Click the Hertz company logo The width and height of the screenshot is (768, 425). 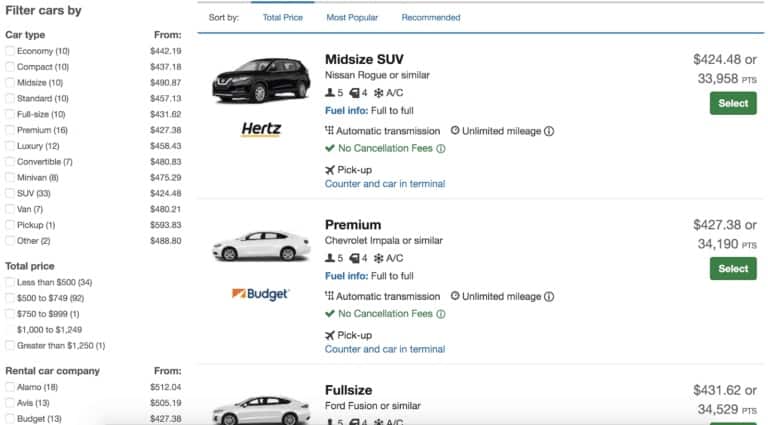click(261, 129)
